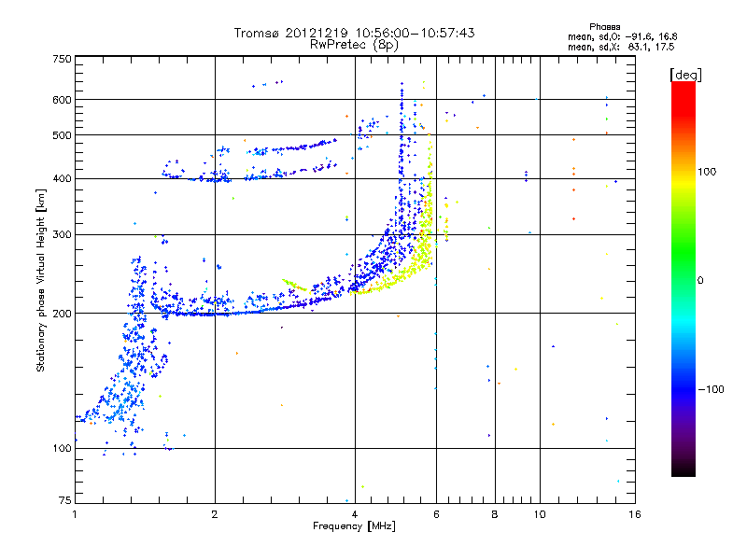Click the y-axis tick label '200'
Viewport: 747px width, 560px height.
click(62, 314)
